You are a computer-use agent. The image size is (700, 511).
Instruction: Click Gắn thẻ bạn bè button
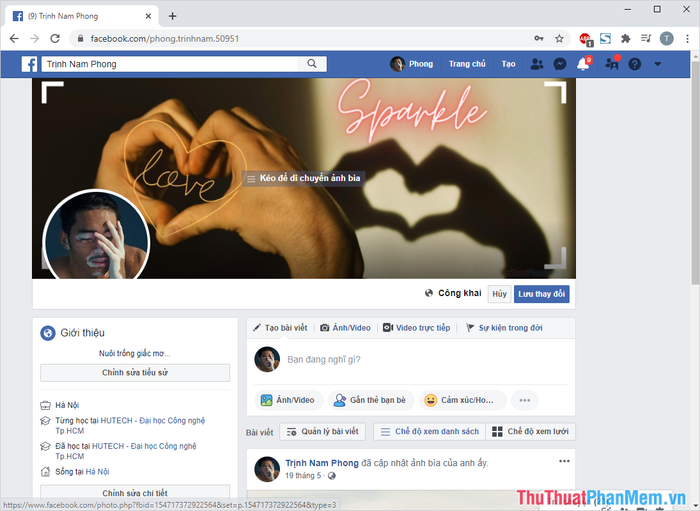coord(371,400)
